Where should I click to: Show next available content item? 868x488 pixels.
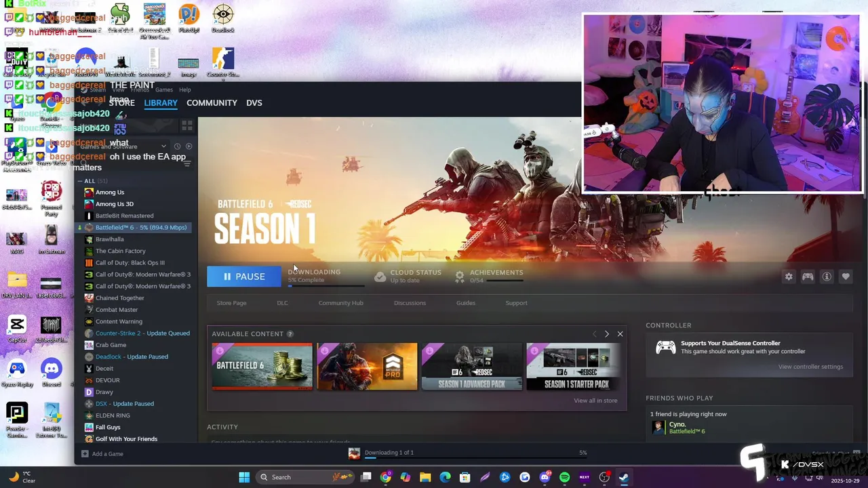pos(607,334)
